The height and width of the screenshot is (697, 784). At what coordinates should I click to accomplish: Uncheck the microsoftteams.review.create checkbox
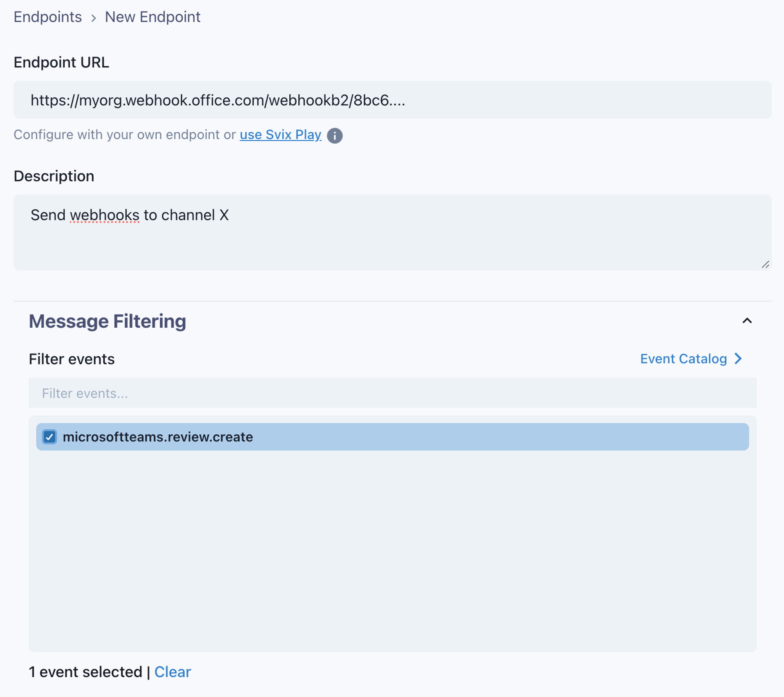49,437
